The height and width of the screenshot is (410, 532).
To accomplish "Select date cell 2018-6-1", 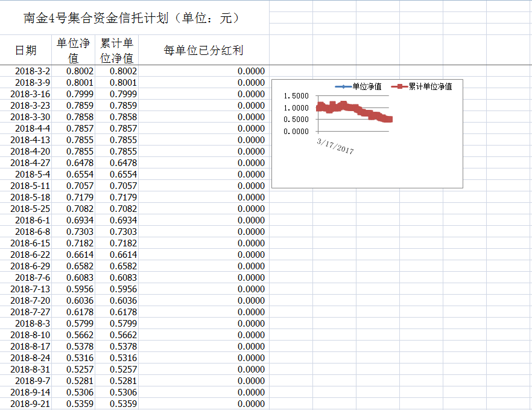I will tap(26, 220).
